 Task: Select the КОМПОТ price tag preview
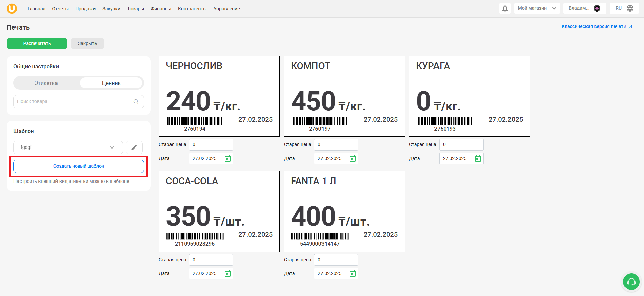(x=344, y=96)
